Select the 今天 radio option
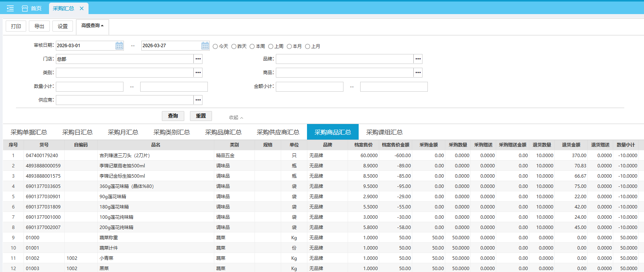The image size is (644, 272). (215, 46)
